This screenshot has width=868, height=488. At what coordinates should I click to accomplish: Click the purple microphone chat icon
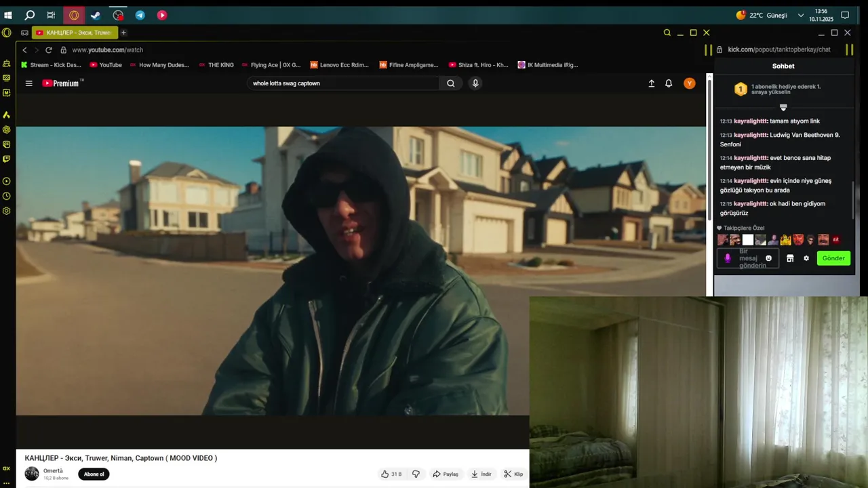(728, 258)
